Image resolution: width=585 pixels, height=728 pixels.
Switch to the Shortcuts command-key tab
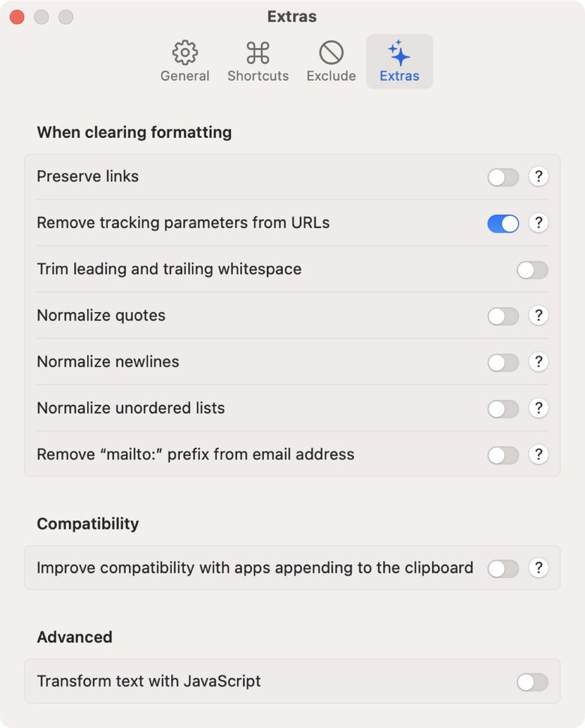click(x=258, y=62)
